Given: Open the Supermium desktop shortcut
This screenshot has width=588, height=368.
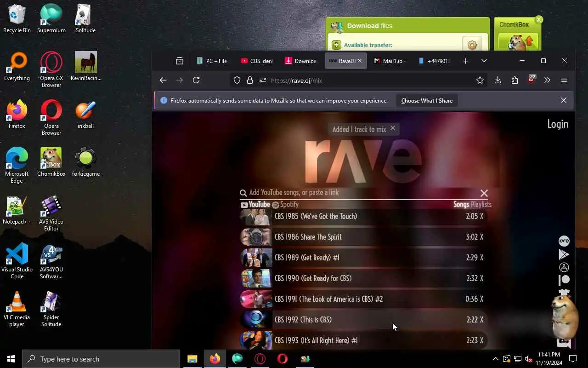Looking at the screenshot, I should click(x=51, y=18).
